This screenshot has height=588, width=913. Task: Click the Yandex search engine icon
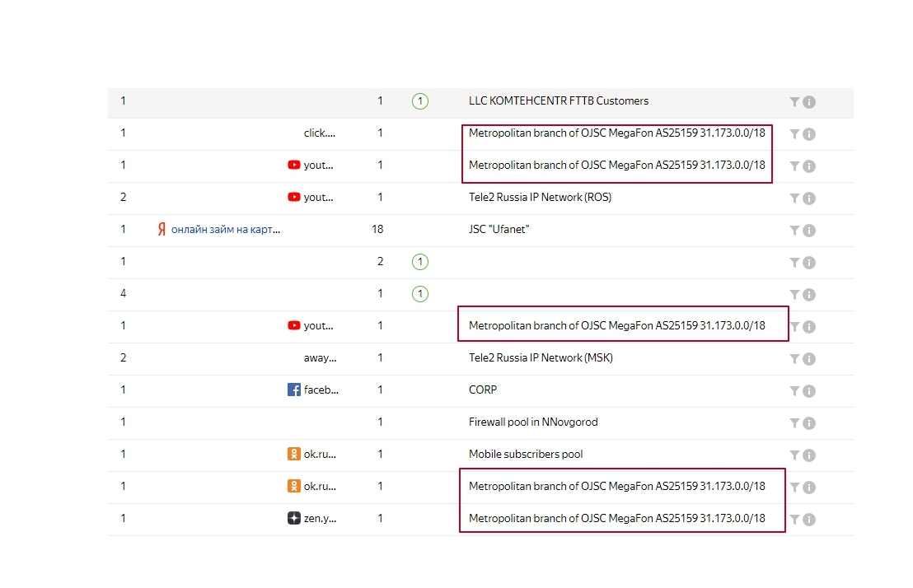point(162,230)
